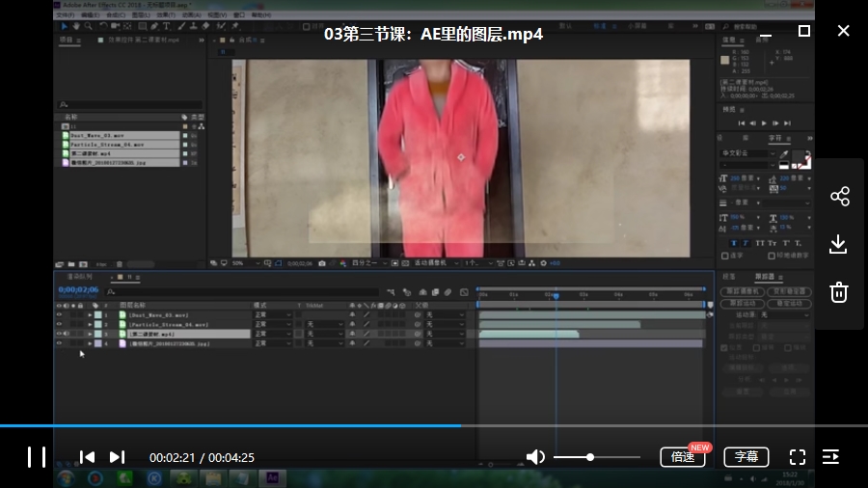Toggle visibility eye of Particle_Stream_04.mov layer
Viewport: 868px width, 488px height.
[x=59, y=324]
